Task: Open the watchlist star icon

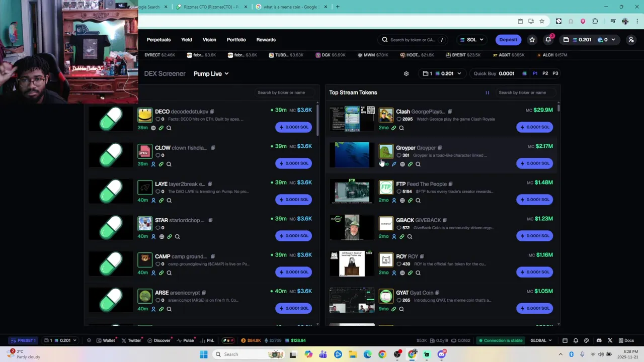Action: tap(532, 40)
